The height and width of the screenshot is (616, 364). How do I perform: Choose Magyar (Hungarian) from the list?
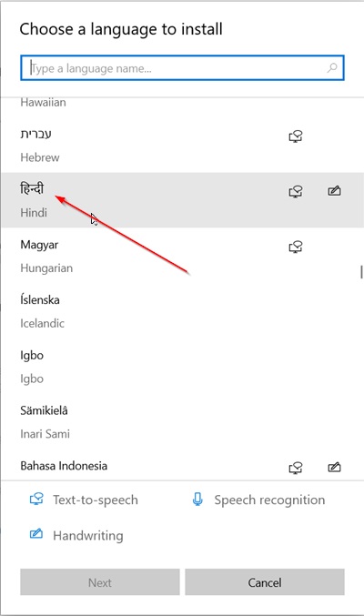(182, 256)
